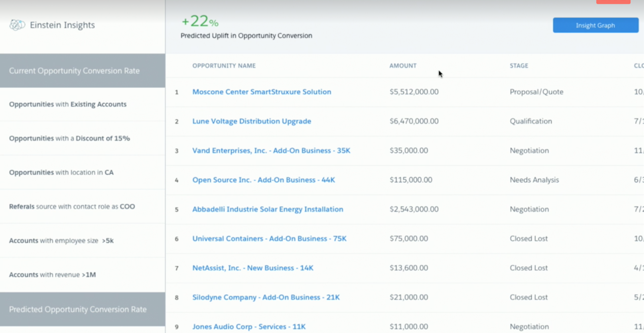Click the Einstein Insights logo icon
The image size is (644, 333).
pyautogui.click(x=17, y=25)
